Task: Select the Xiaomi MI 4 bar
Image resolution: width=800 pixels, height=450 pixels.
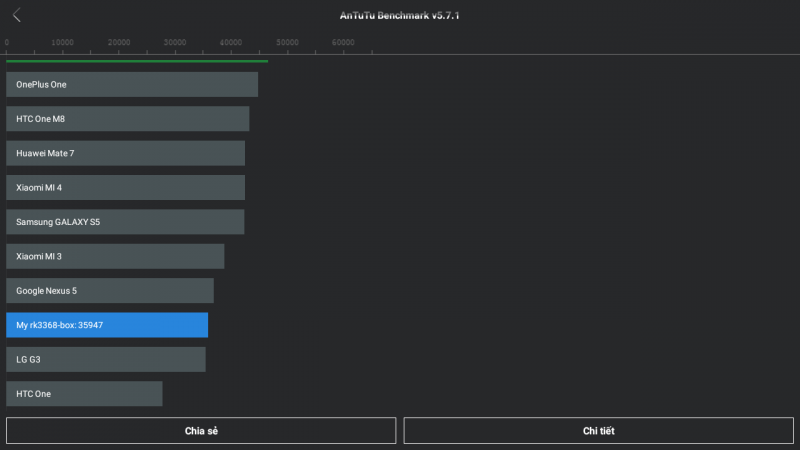Action: coord(126,187)
